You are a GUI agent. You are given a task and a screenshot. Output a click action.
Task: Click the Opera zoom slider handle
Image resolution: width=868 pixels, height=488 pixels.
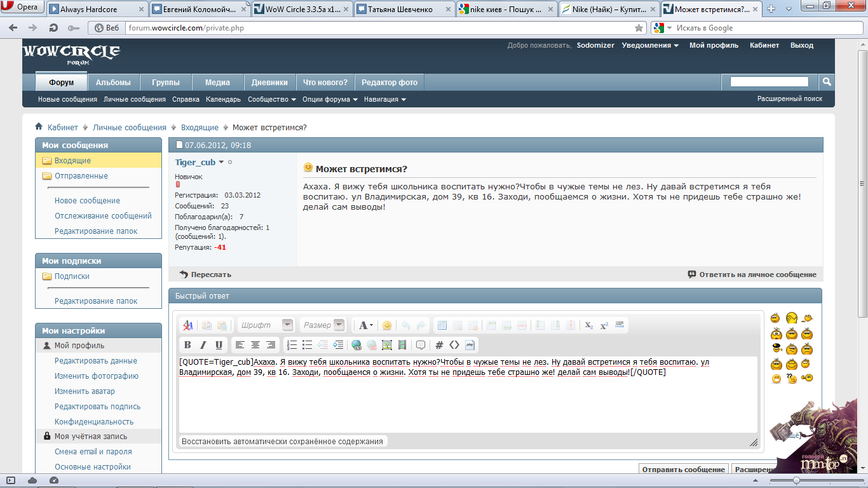pos(797,480)
